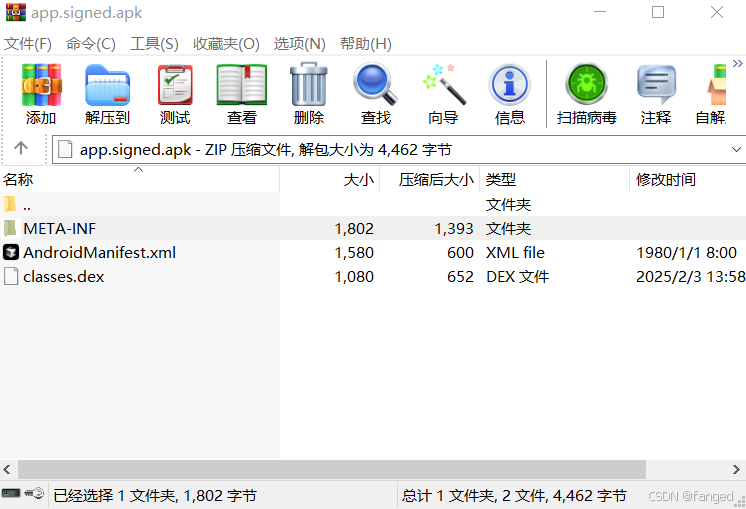Click the WinRAR title bar icon
Screen dimensions: 746x509
point(16,12)
